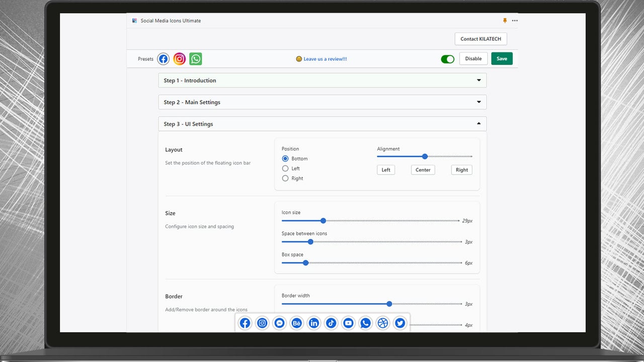Viewport: 644px width, 362px height.
Task: Click the Icon size slider handle
Action: (x=323, y=221)
